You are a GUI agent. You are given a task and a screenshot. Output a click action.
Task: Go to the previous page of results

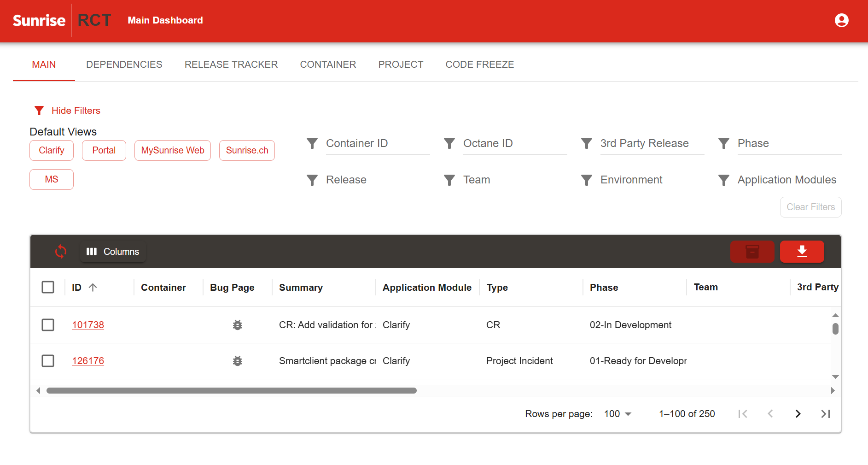770,414
